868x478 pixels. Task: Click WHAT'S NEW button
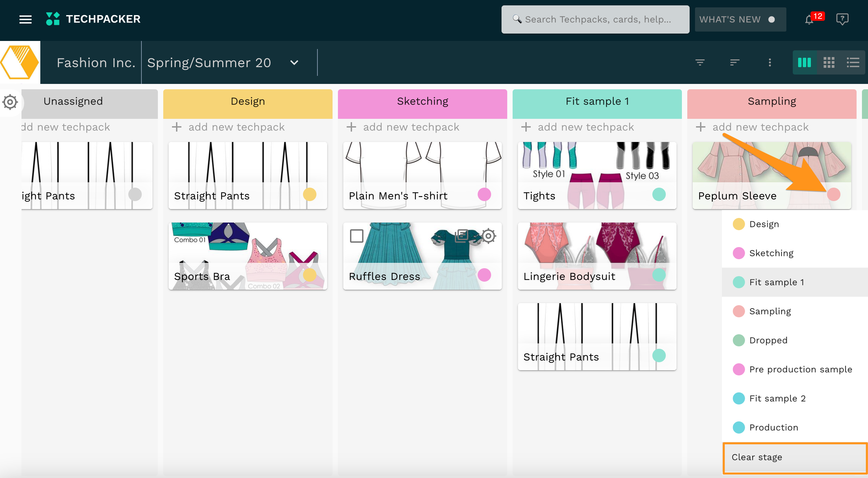[x=740, y=19]
